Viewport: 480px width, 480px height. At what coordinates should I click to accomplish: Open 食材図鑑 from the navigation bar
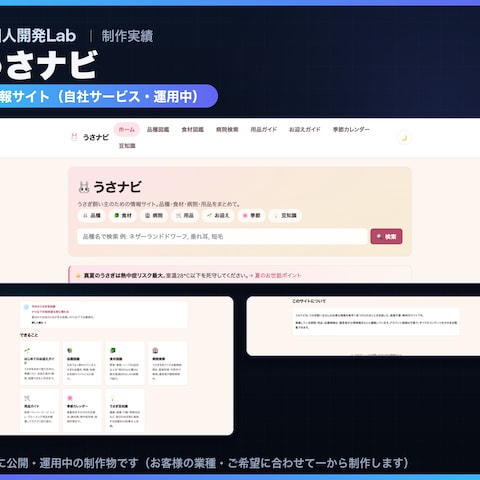point(192,129)
